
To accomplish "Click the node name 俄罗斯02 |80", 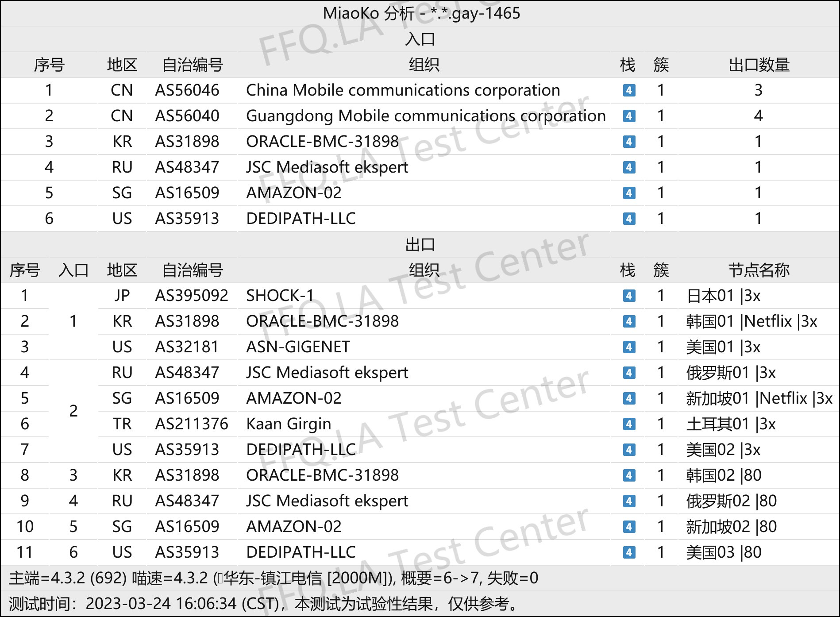I will 732,501.
